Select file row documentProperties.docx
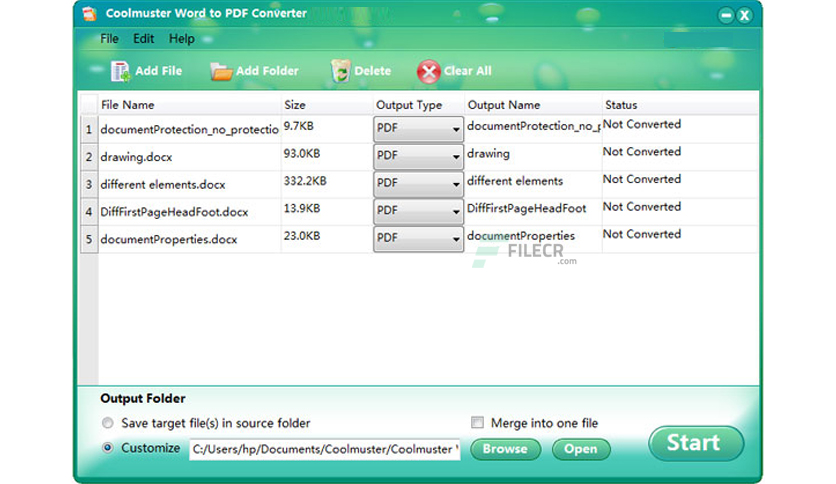This screenshot has height=484, width=836. coord(168,239)
